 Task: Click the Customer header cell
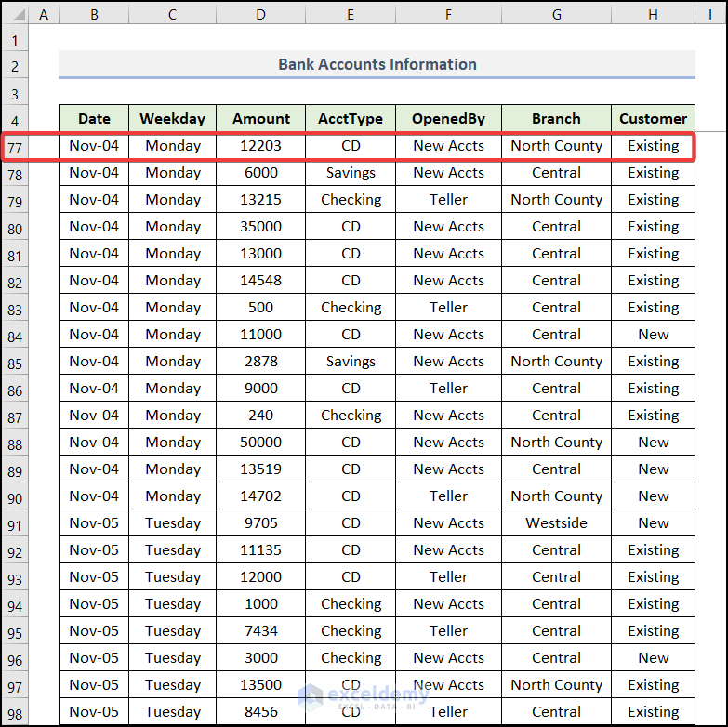click(654, 118)
